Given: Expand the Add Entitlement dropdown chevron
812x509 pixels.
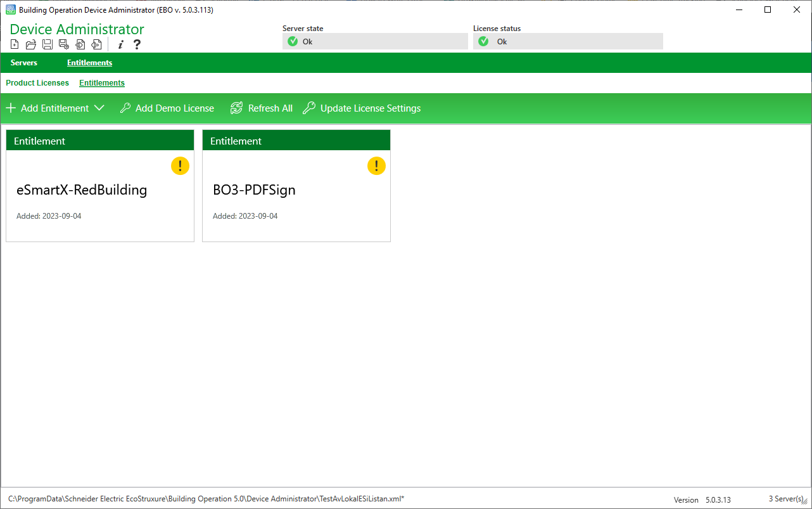Looking at the screenshot, I should [99, 108].
